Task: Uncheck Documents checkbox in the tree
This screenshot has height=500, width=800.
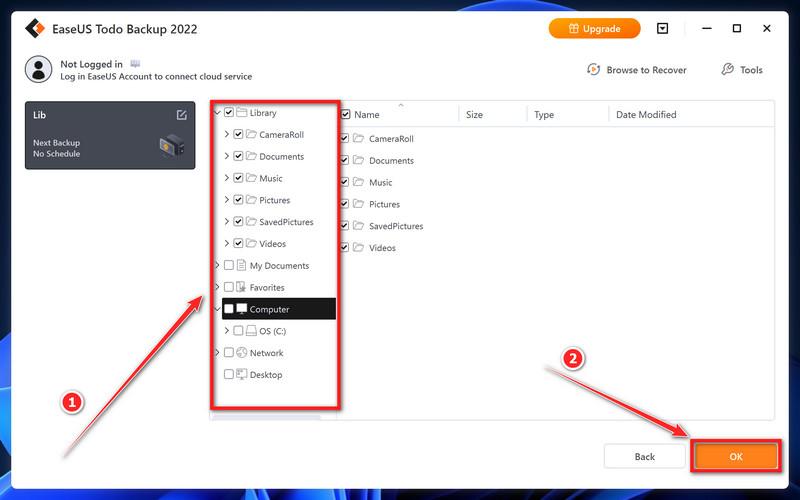Action: point(238,156)
